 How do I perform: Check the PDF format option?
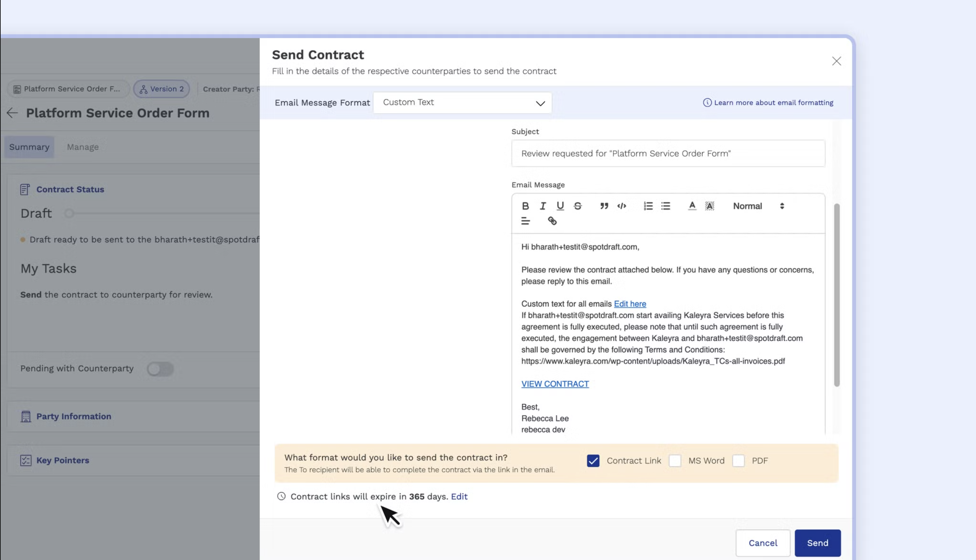tap(738, 461)
